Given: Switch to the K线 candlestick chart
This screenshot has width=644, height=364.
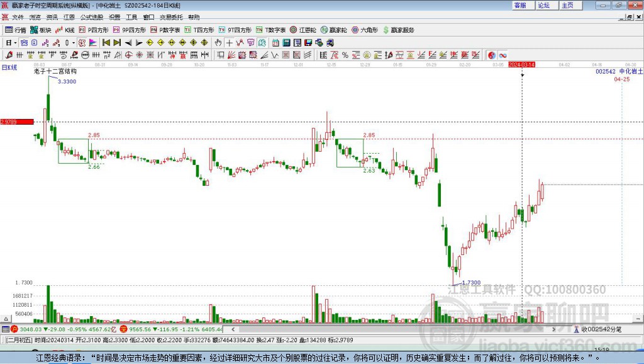Looking at the screenshot, I should [x=65, y=30].
